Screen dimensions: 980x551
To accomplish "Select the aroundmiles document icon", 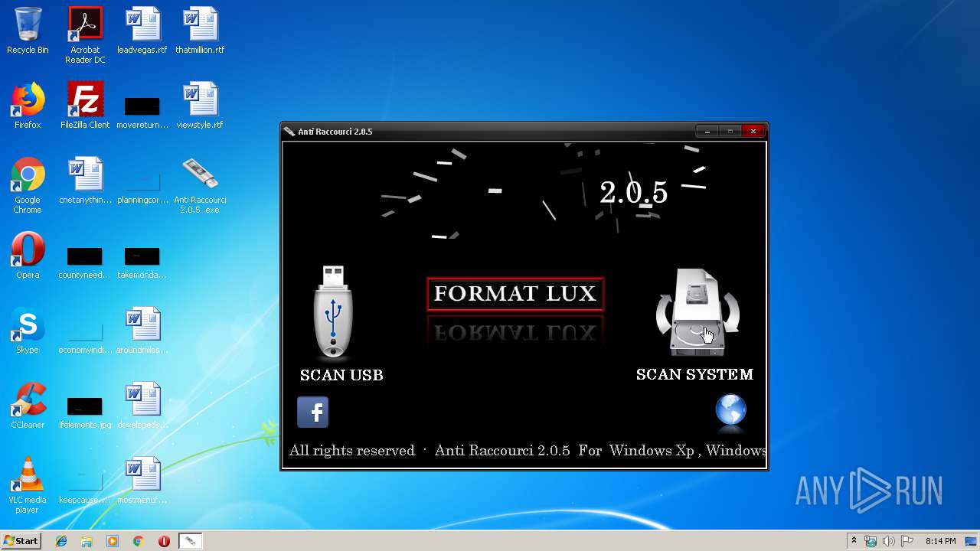I will coord(142,331).
